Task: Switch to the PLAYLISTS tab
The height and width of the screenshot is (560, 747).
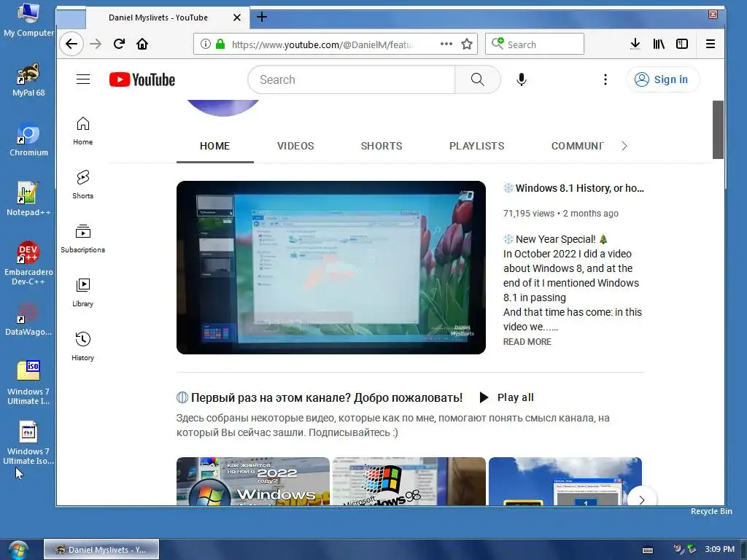Action: tap(477, 146)
